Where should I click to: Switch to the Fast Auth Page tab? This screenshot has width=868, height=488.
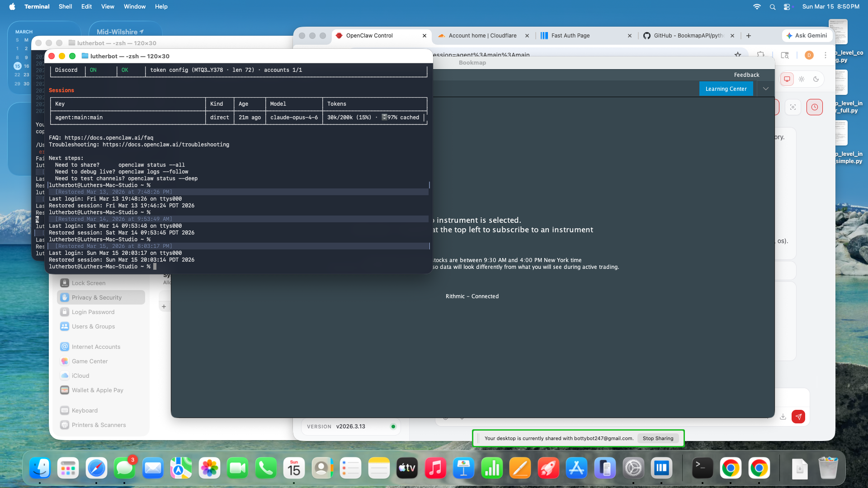coord(570,35)
